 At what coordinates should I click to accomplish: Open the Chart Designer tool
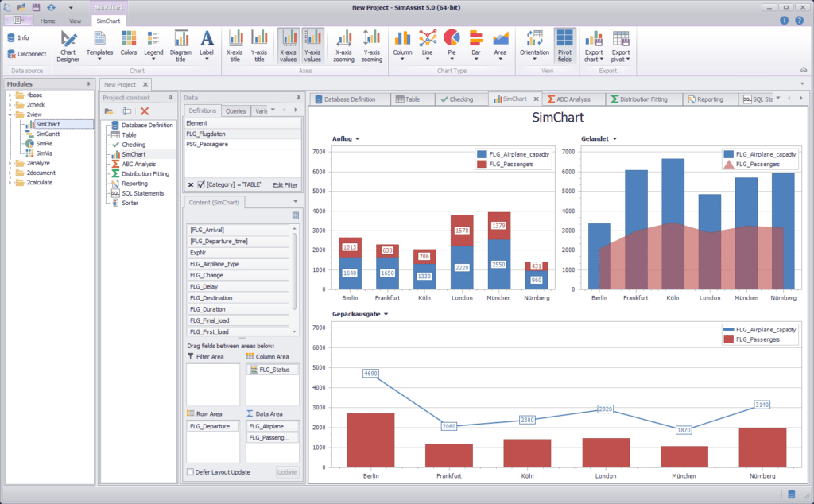68,46
